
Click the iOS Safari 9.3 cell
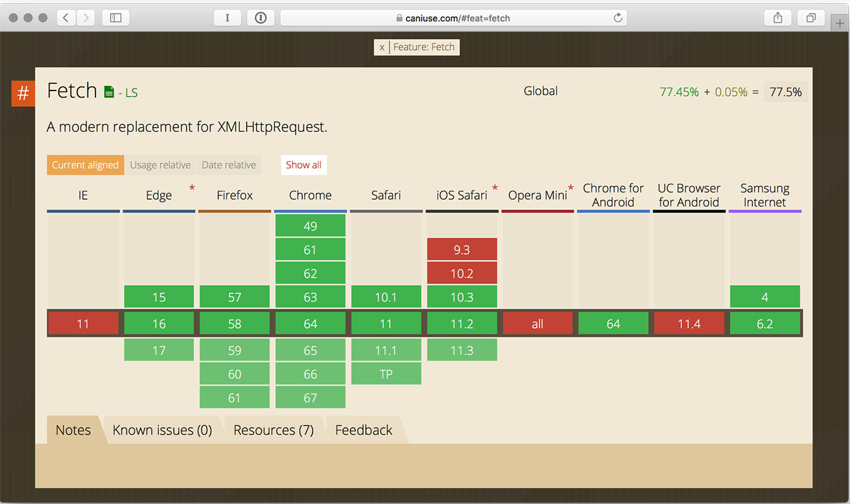point(462,249)
